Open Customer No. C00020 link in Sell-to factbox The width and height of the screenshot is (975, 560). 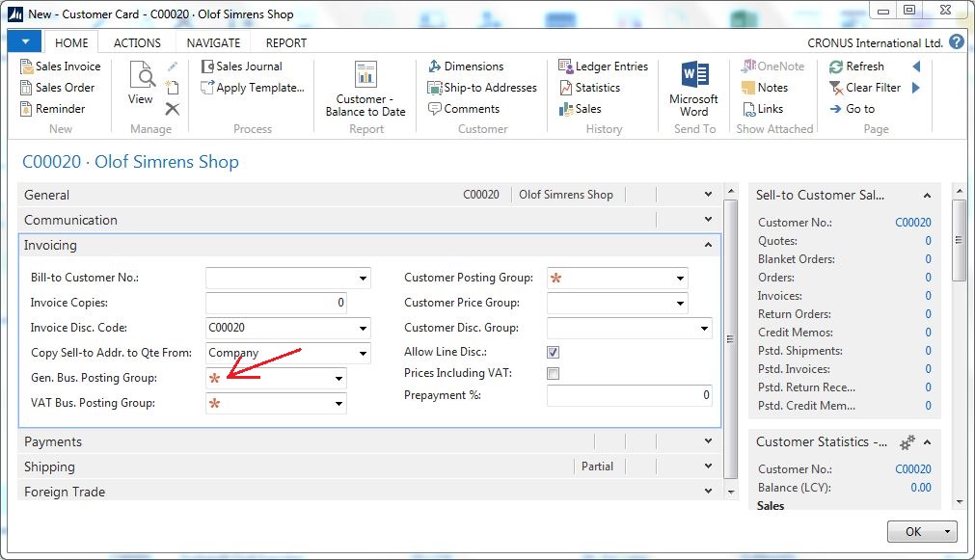pos(913,223)
